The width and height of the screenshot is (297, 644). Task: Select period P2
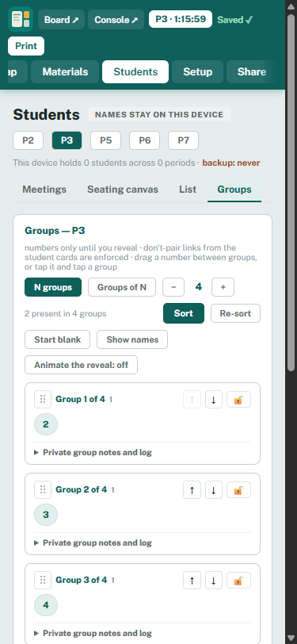(28, 140)
